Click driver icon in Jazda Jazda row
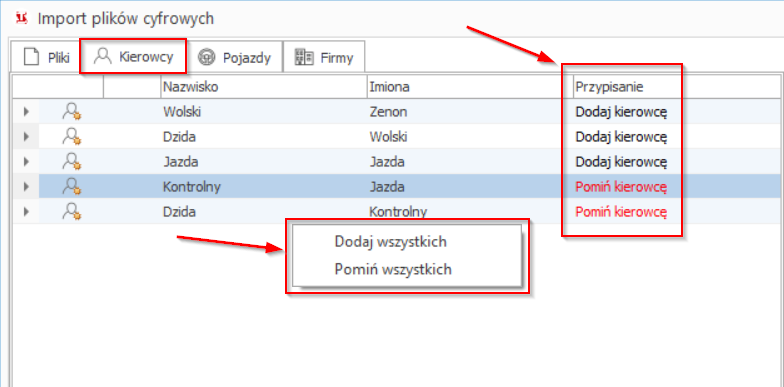 point(72,162)
